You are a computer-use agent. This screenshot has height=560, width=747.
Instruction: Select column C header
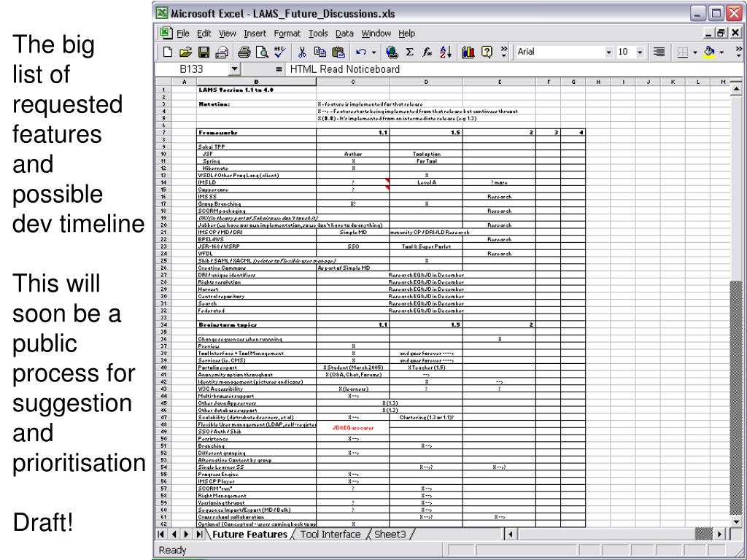[x=352, y=82]
